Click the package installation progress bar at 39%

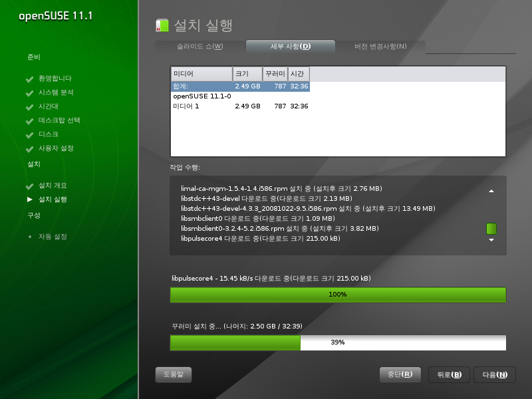pyautogui.click(x=338, y=342)
